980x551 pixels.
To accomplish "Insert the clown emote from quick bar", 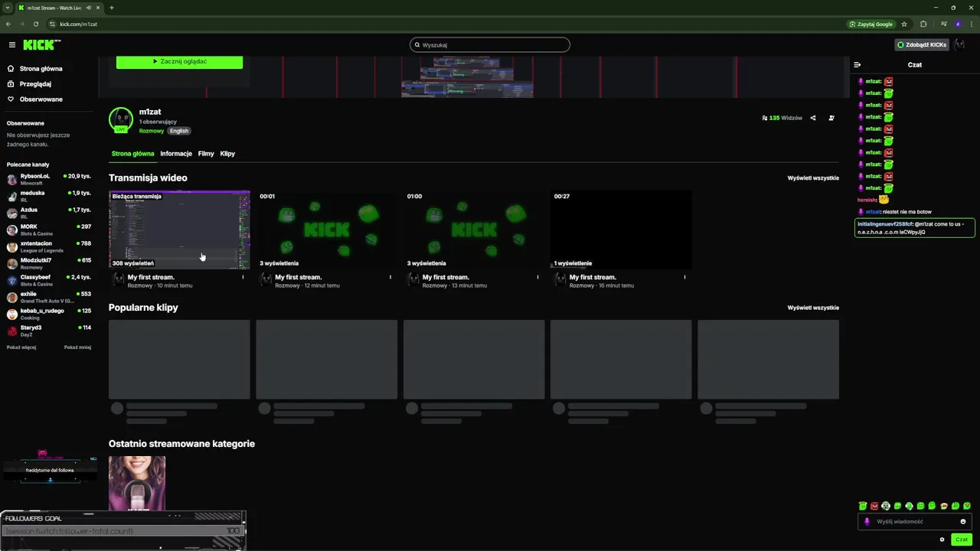I will (x=886, y=506).
